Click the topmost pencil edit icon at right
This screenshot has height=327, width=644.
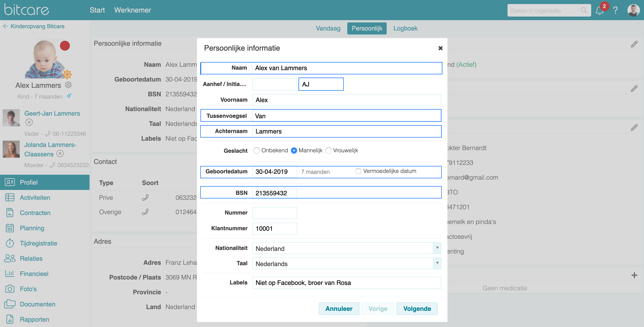point(634,44)
